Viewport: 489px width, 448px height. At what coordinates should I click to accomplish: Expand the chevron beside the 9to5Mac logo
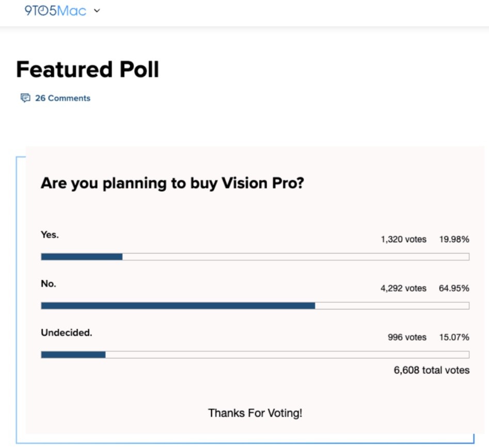(x=97, y=11)
